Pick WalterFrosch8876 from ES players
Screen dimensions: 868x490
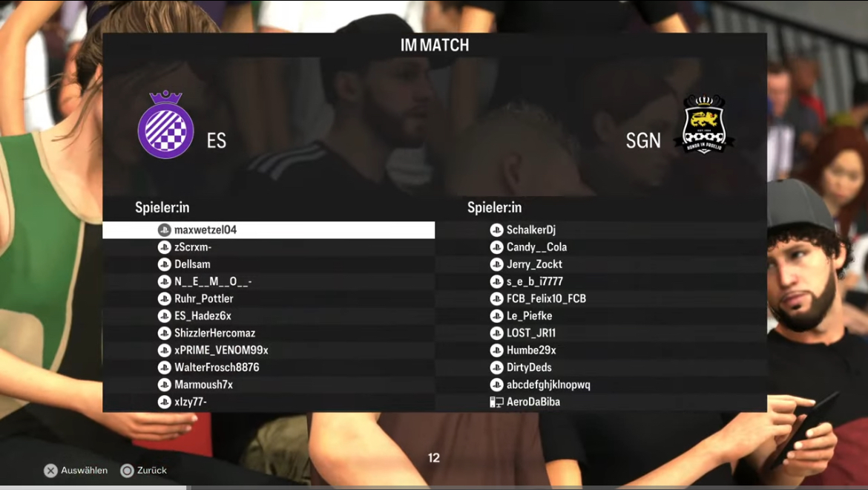[269, 367]
